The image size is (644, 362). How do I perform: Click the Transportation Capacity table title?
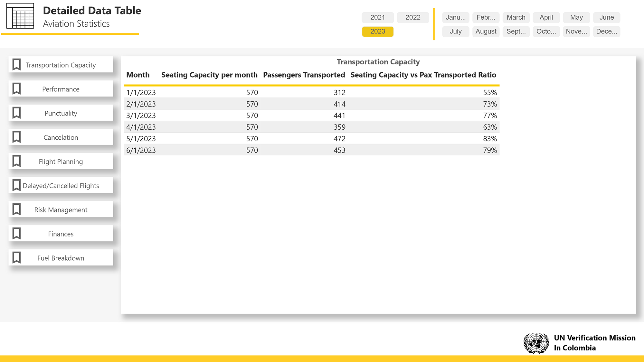[378, 62]
